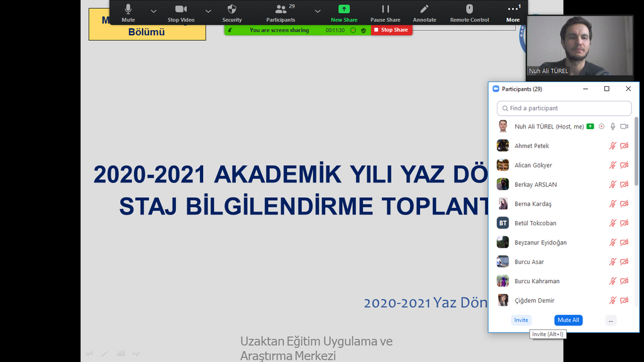Click Invite button in Participants panel
644x362 pixels.
521,320
